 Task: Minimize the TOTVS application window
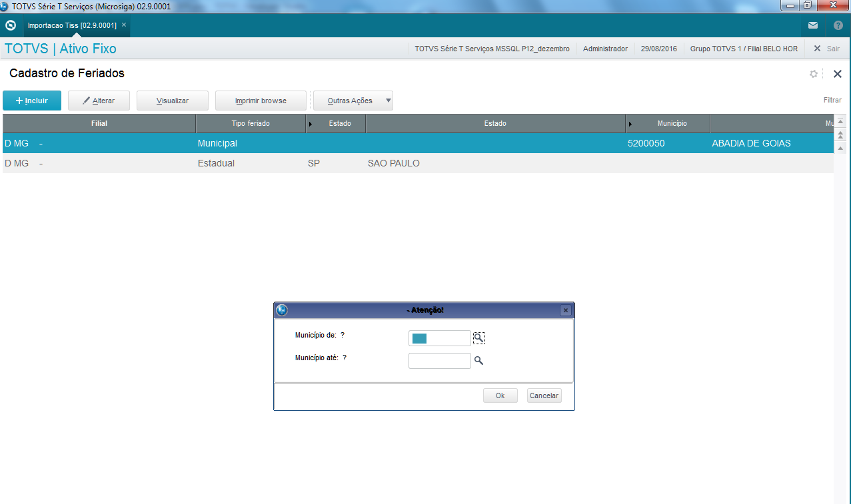point(791,5)
